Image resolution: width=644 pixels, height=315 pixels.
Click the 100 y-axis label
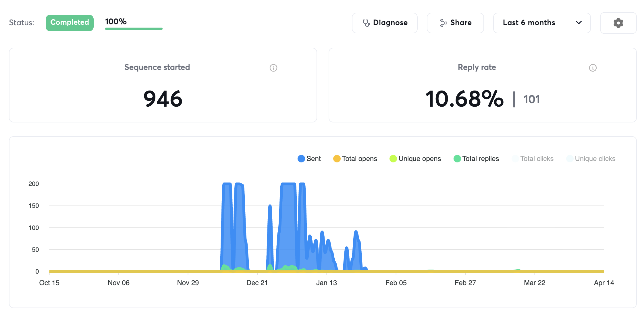[34, 228]
